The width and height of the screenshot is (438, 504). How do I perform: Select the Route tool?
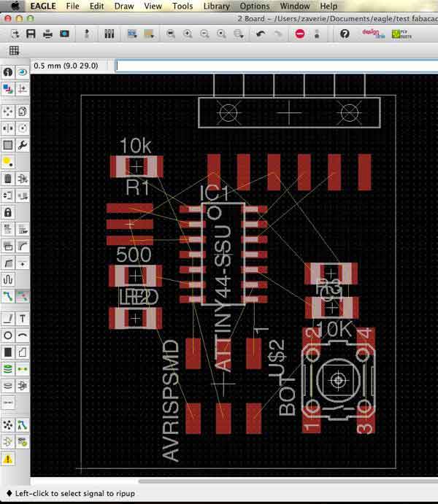8,296
